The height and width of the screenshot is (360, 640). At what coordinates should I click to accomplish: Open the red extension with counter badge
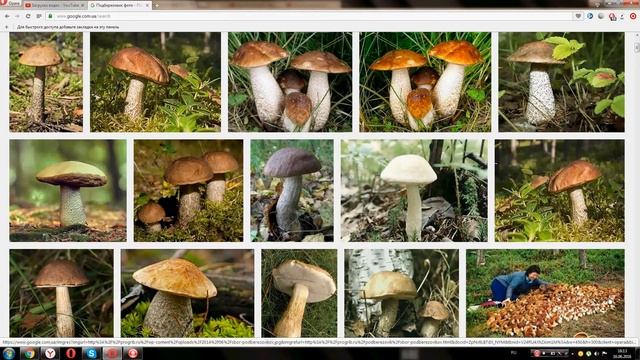point(612,16)
